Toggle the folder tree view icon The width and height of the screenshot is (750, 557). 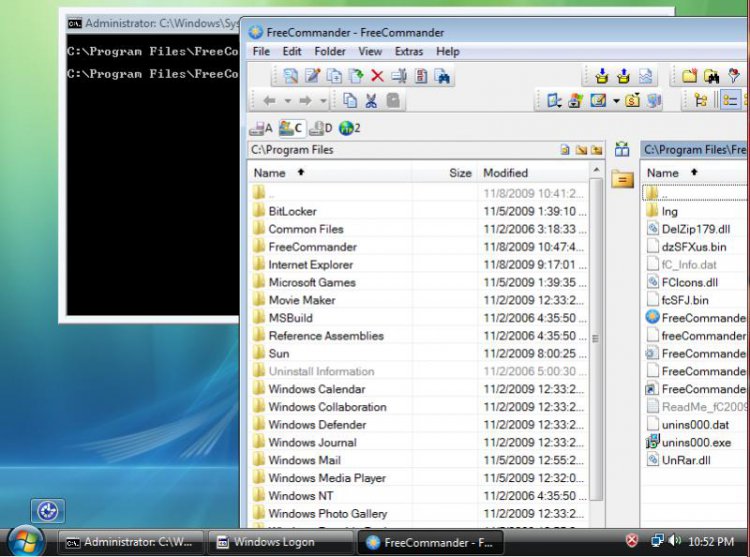point(701,100)
